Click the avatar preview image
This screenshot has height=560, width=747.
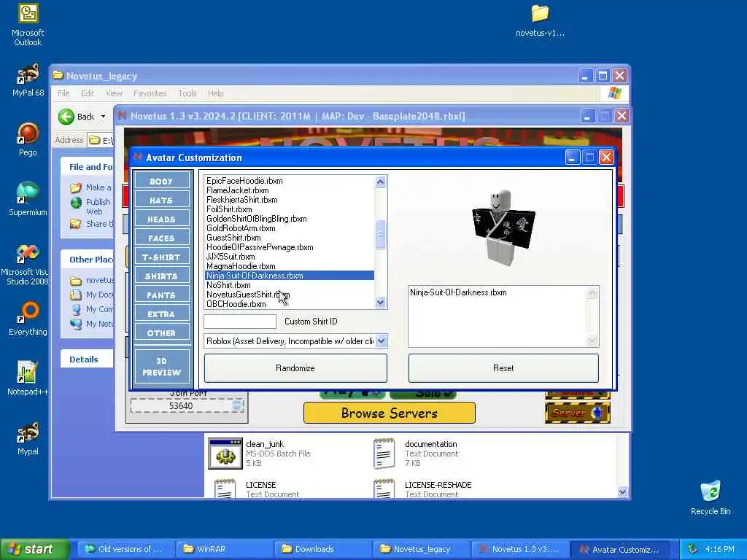(x=503, y=227)
